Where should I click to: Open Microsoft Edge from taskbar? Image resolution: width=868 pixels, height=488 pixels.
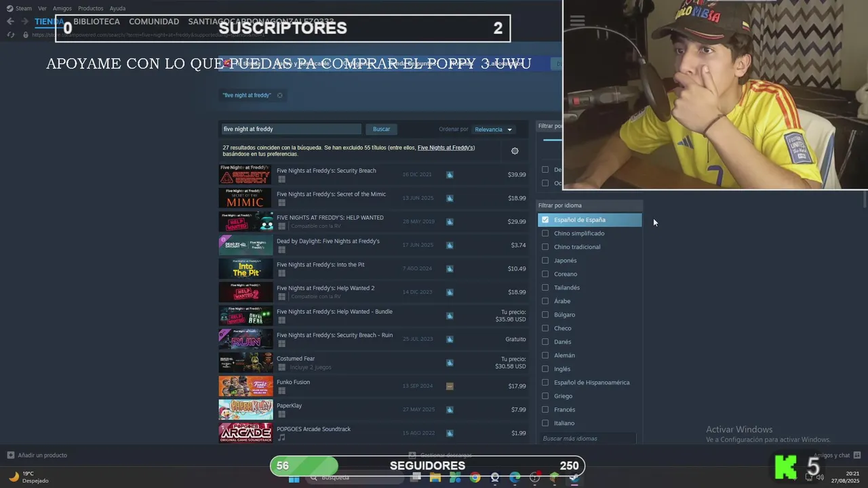point(515,478)
